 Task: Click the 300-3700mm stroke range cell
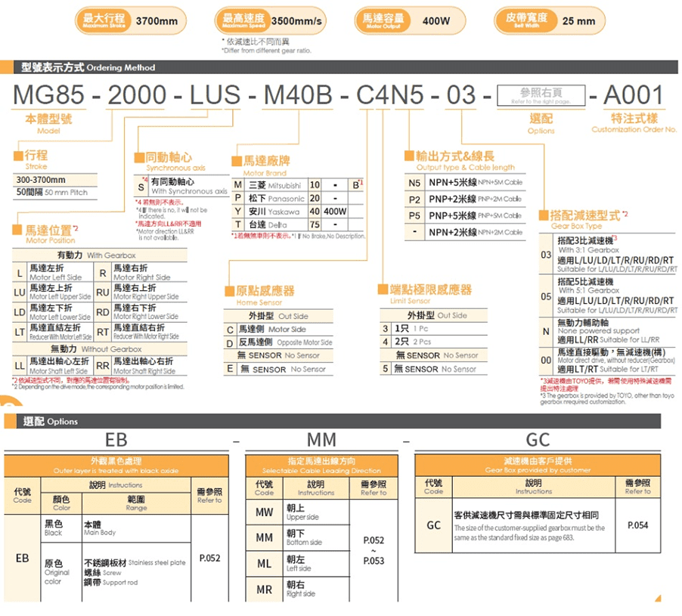pyautogui.click(x=42, y=180)
